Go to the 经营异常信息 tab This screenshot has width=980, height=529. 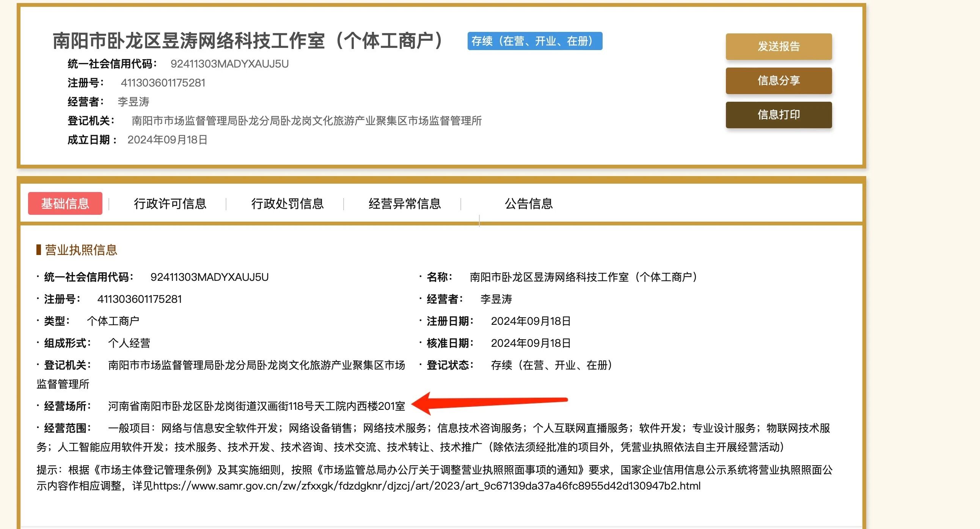[x=404, y=204]
